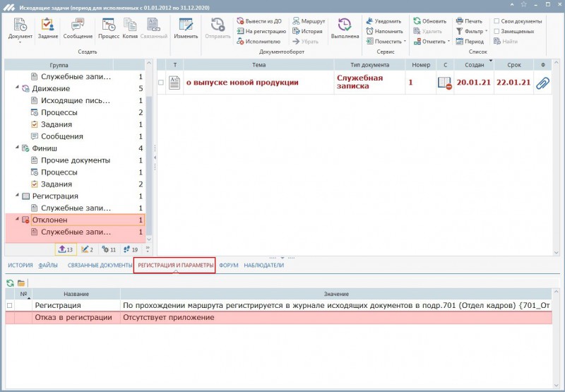565x392 pixels.
Task: Expand more panel buttons chevron
Action: [x=148, y=249]
